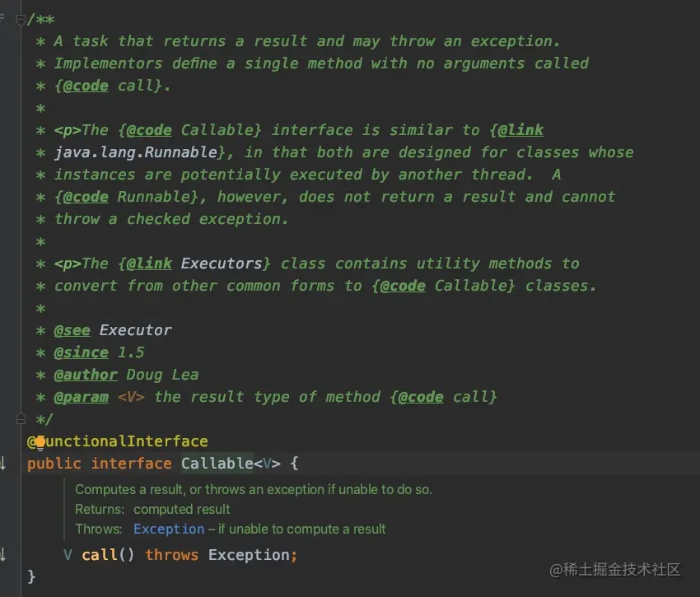Viewport: 700px width, 597px height.
Task: Click the FunctionalInterface annotation
Action: (x=118, y=441)
